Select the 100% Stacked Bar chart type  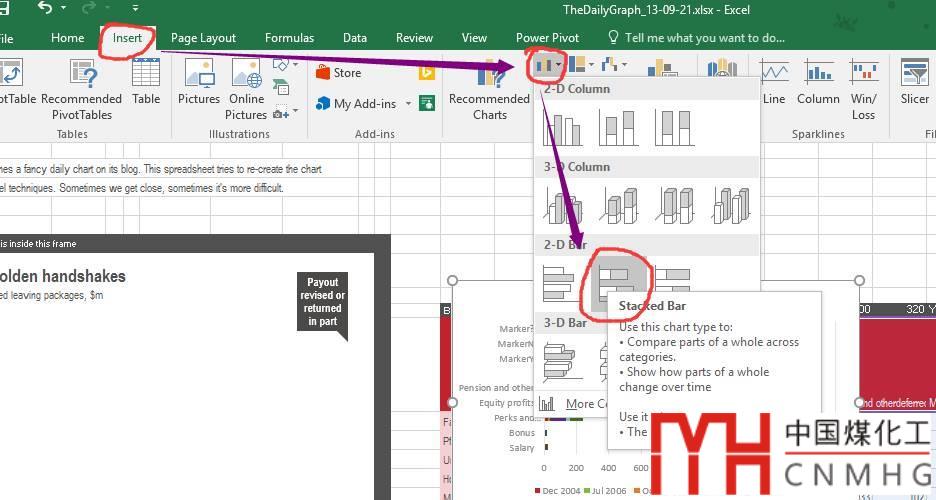click(674, 279)
